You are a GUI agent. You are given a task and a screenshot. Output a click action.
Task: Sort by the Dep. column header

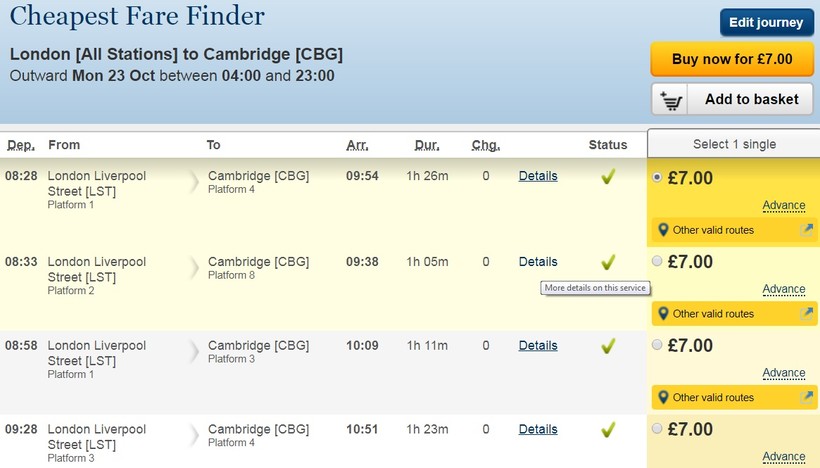tap(19, 146)
